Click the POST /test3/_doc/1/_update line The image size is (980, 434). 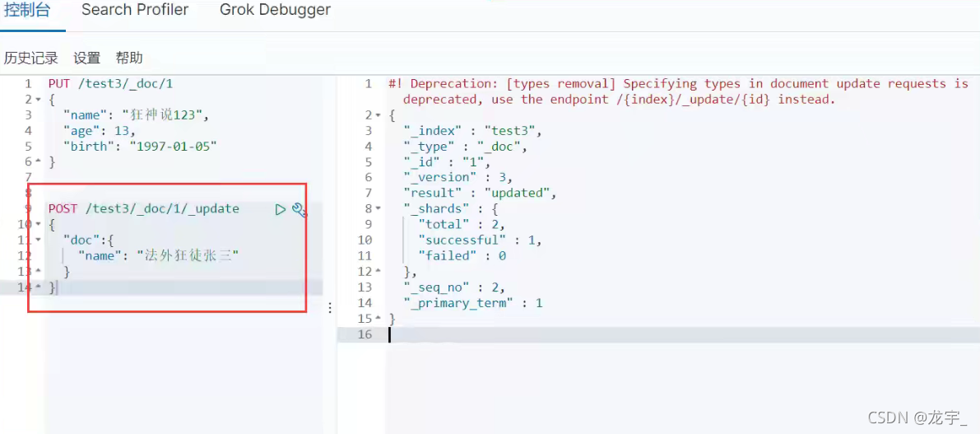(144, 209)
